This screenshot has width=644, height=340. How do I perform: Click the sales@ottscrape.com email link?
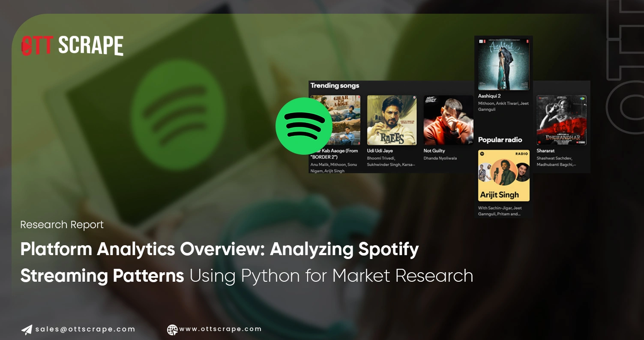coord(84,329)
